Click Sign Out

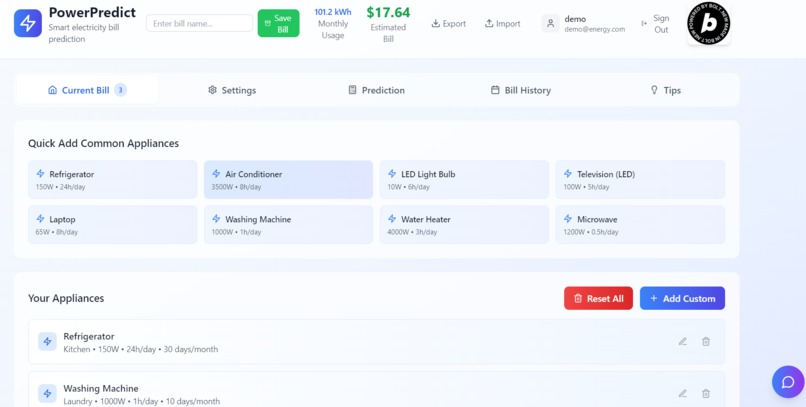click(655, 24)
